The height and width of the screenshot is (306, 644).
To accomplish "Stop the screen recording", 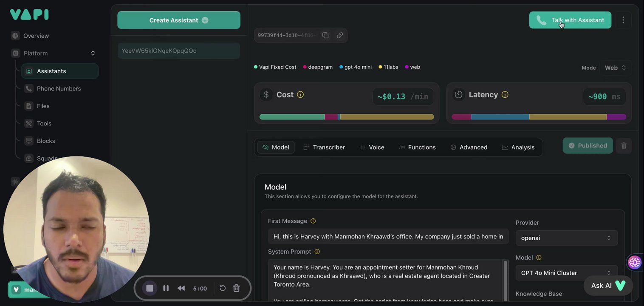I will 150,288.
